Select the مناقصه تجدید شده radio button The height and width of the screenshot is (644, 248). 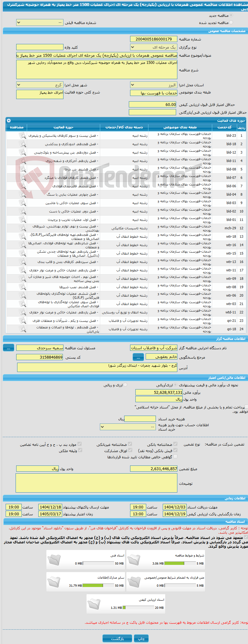click(x=231, y=22)
